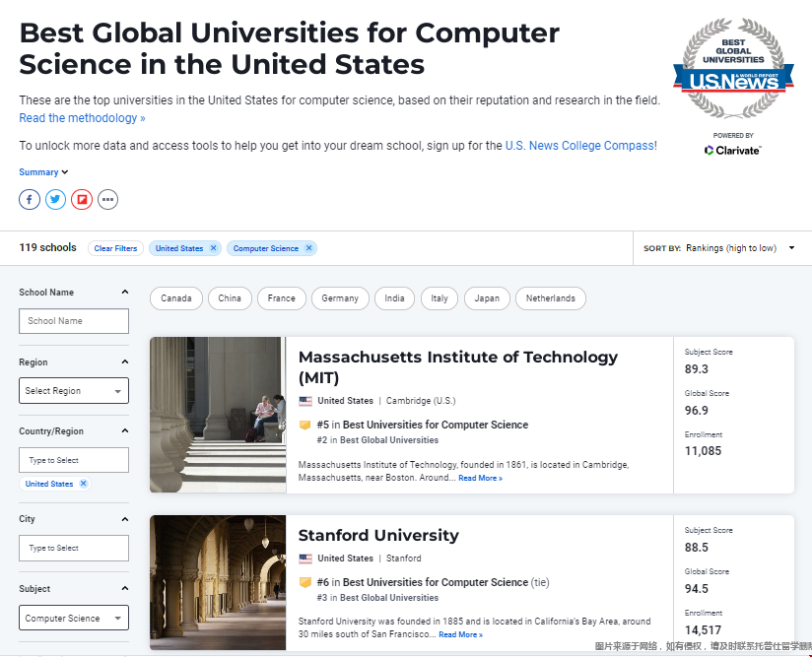The height and width of the screenshot is (657, 812).
Task: Filter by India country chip
Action: pyautogui.click(x=394, y=298)
